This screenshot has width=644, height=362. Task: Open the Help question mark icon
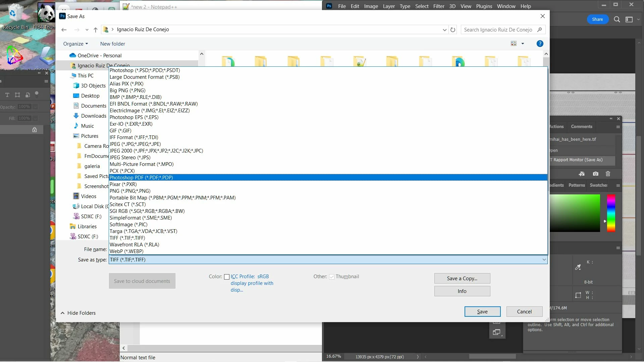pyautogui.click(x=540, y=44)
